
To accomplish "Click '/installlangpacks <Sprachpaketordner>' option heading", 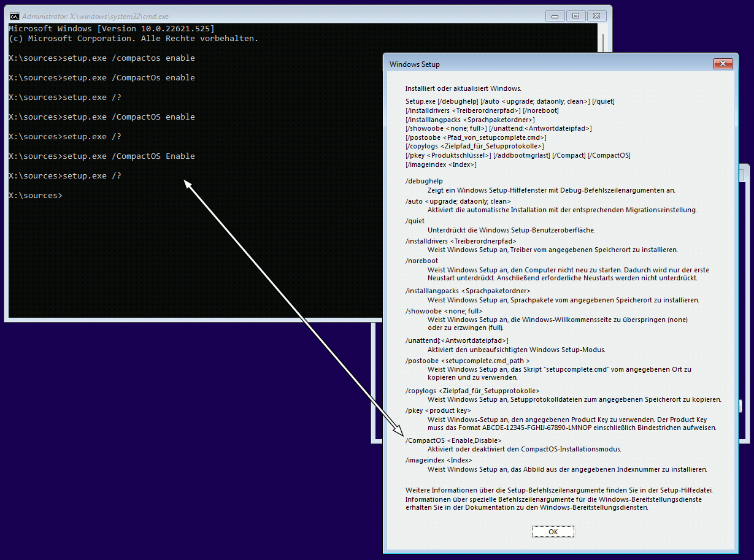I will coord(468,291).
